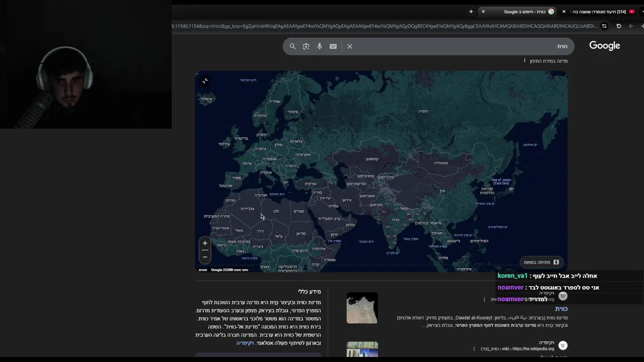Click koren_va1 username in chat overlay
The width and height of the screenshot is (644, 362).
(x=513, y=276)
